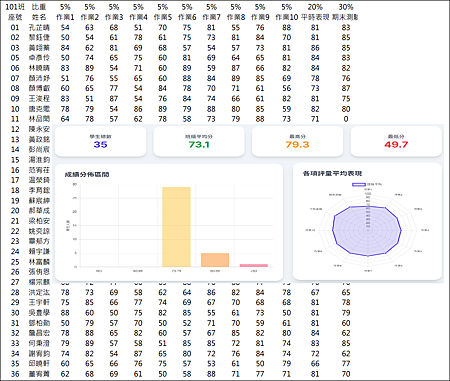Click the 20% weight cell

coord(315,7)
